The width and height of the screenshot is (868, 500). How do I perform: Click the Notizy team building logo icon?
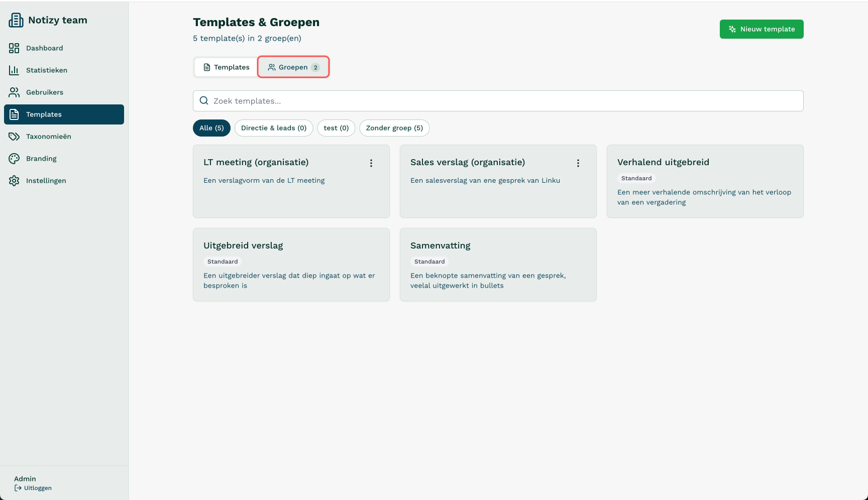click(16, 20)
